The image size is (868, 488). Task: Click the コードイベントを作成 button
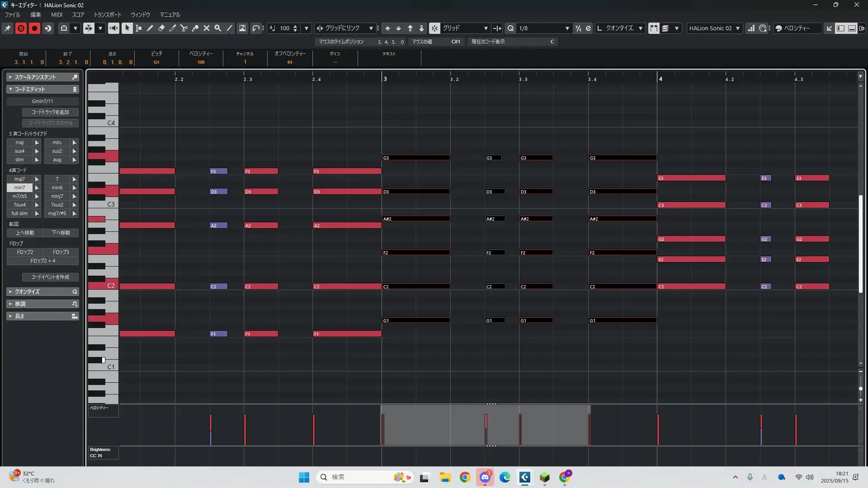(50, 277)
